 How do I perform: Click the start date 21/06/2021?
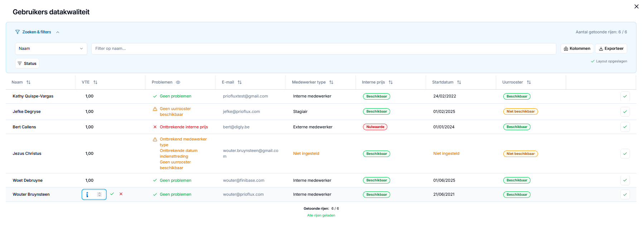[444, 195]
